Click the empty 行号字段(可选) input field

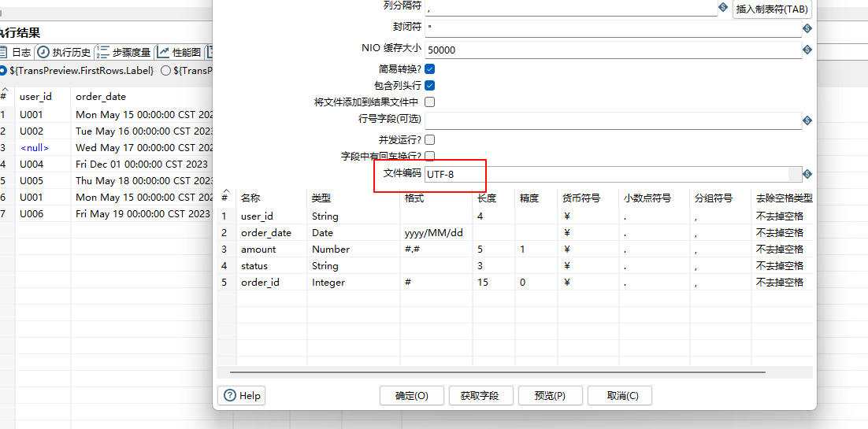(613, 120)
